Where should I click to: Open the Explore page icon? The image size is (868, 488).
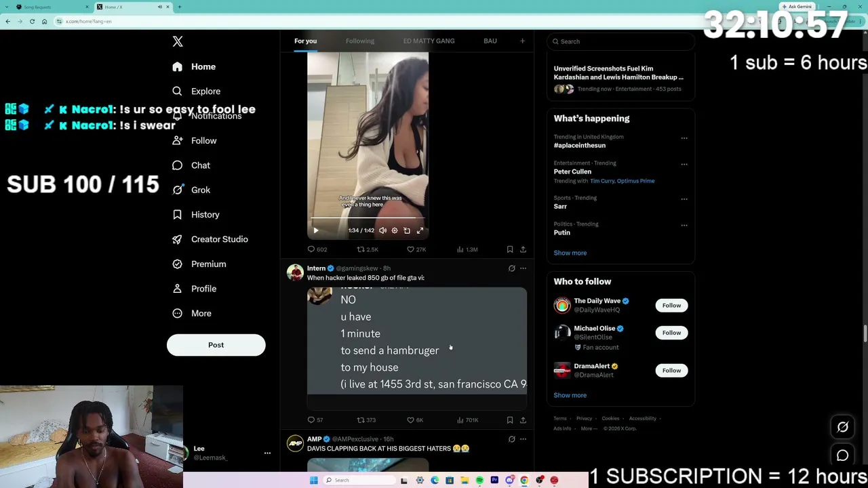coord(177,91)
